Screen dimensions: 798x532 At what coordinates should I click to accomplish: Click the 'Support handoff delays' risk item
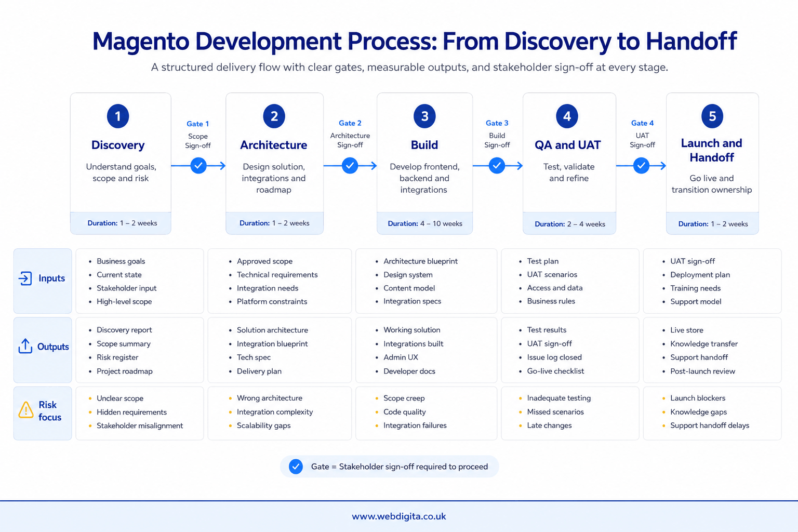[710, 425]
